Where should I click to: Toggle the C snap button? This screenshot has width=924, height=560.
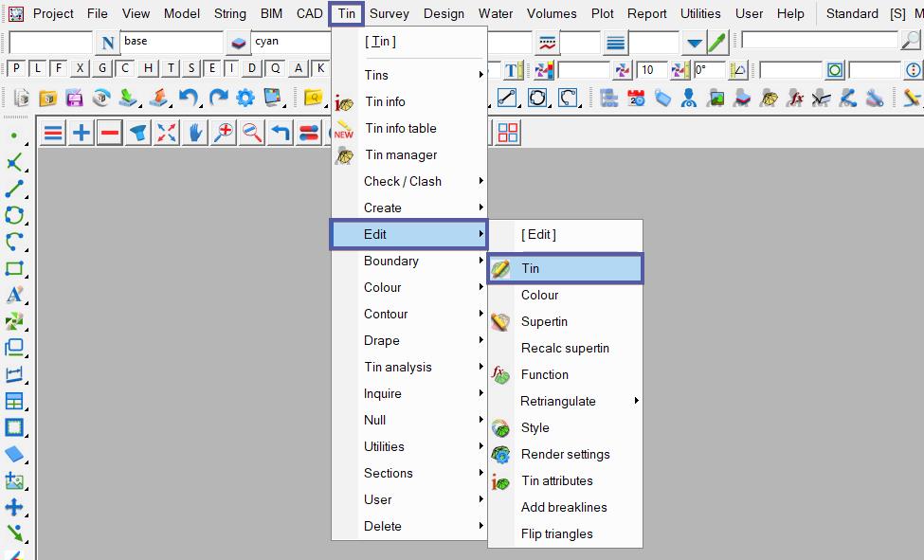click(x=124, y=68)
